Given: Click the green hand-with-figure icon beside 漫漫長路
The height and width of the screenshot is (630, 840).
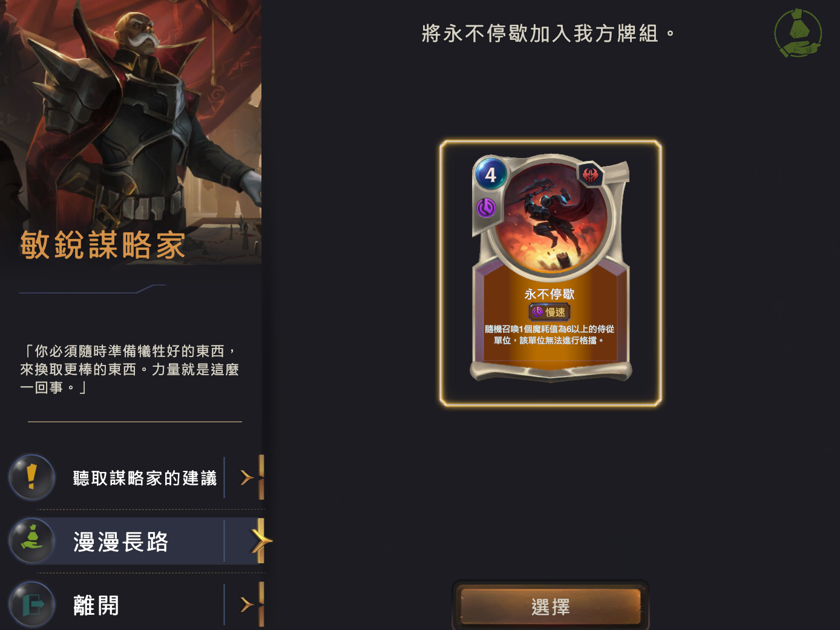Looking at the screenshot, I should 31,540.
